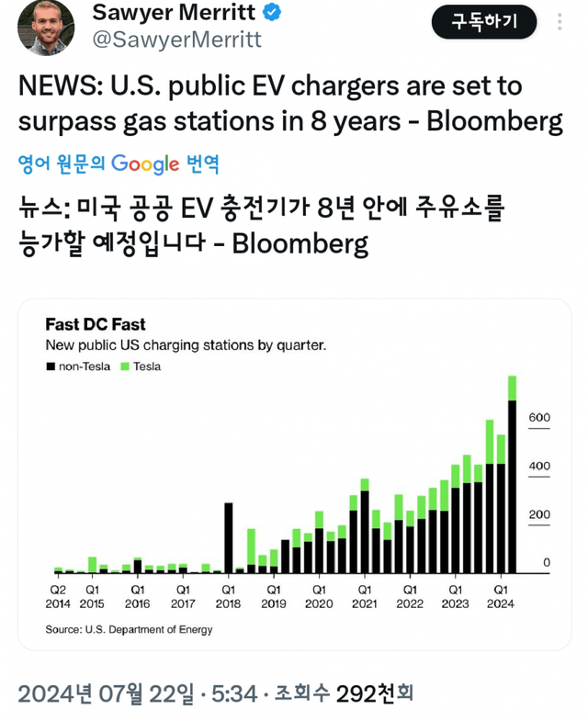Click the Source: U.S. Department of Energy text
The height and width of the screenshot is (721, 588).
pos(129,629)
